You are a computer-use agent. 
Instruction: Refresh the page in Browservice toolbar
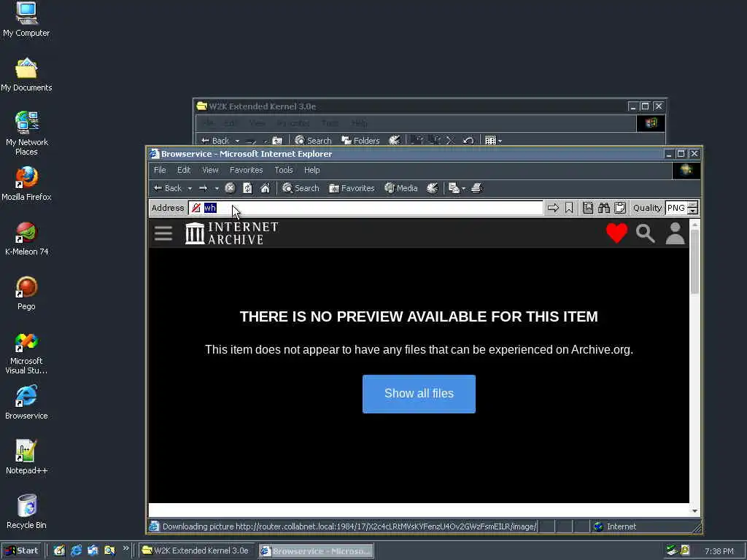click(248, 188)
